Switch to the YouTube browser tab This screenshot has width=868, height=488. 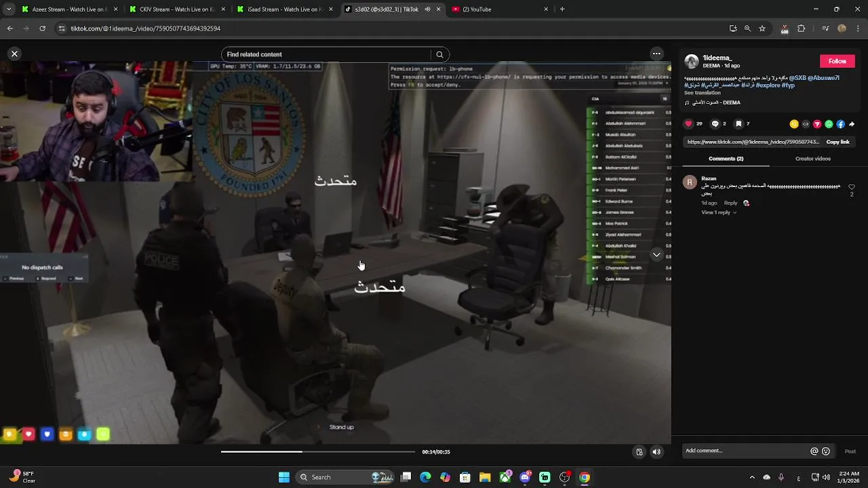coord(498,9)
